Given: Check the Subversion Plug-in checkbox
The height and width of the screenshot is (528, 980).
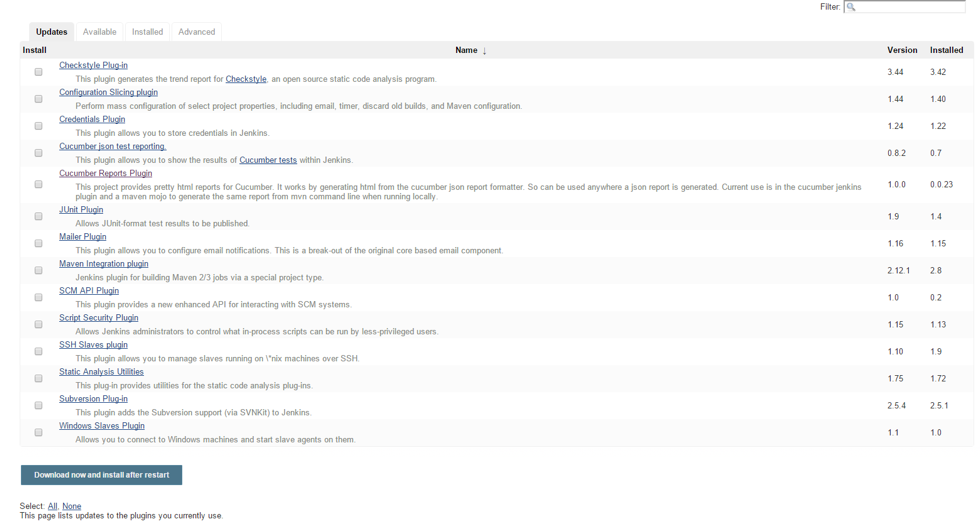Looking at the screenshot, I should pos(38,405).
